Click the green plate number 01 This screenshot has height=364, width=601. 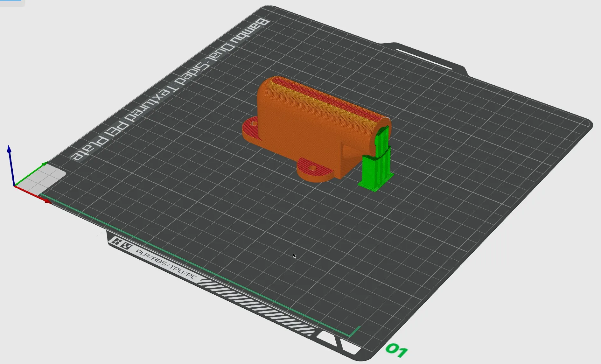[396, 350]
